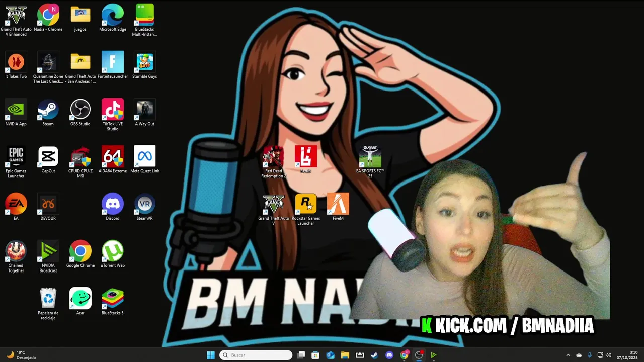
Task: Open NVIDIA App desktop shortcut
Action: 16,113
